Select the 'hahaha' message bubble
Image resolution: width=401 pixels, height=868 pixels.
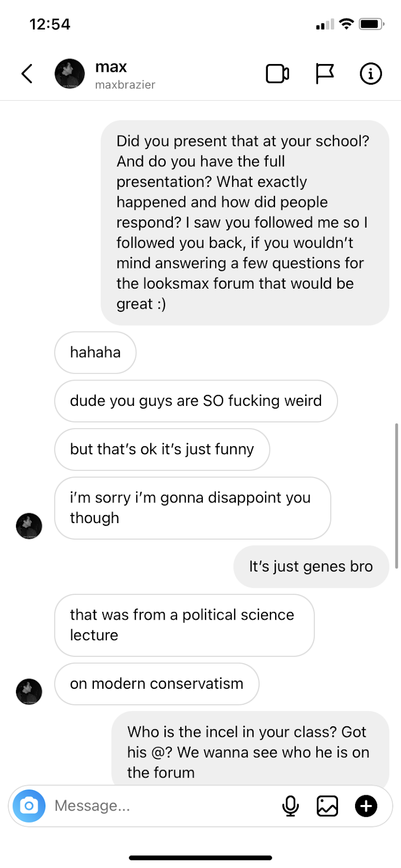[x=95, y=353]
